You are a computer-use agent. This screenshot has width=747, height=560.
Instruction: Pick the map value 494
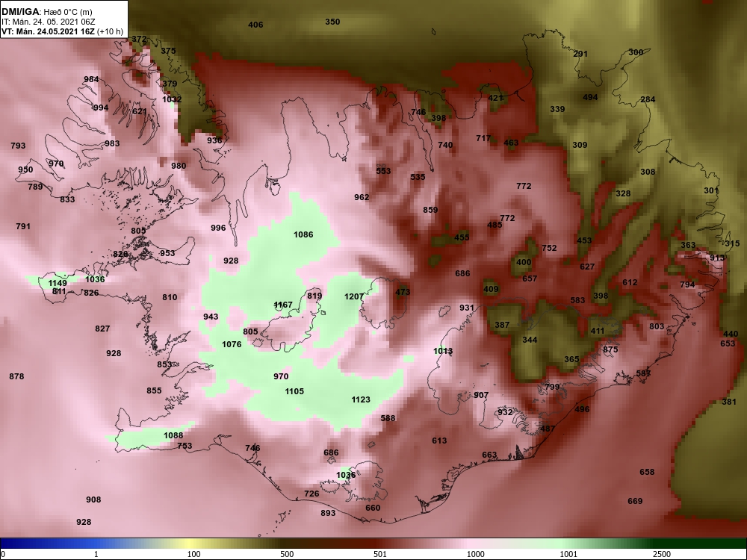coord(590,98)
